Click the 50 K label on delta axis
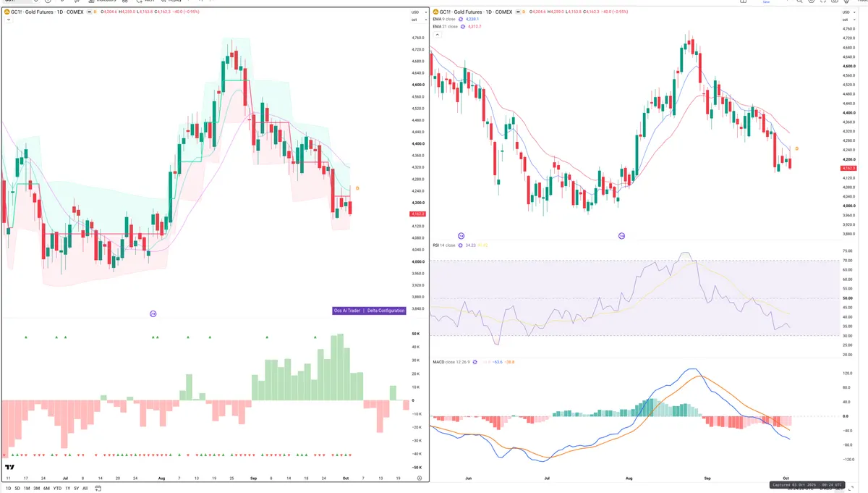 coord(416,334)
